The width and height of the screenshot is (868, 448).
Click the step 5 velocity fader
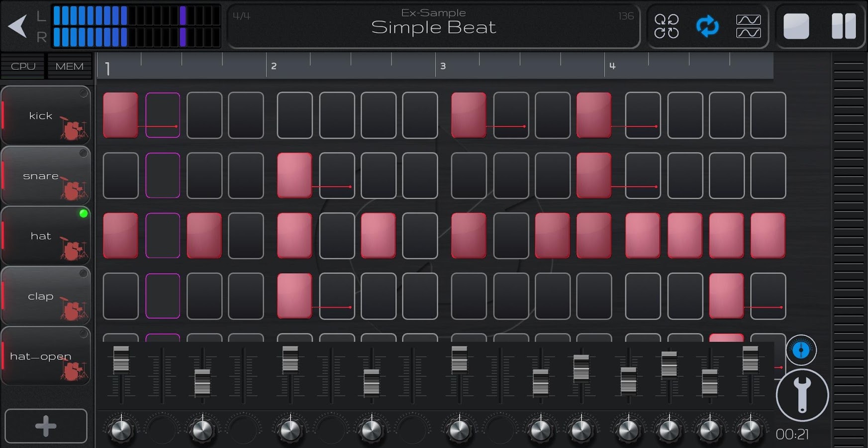(x=290, y=359)
